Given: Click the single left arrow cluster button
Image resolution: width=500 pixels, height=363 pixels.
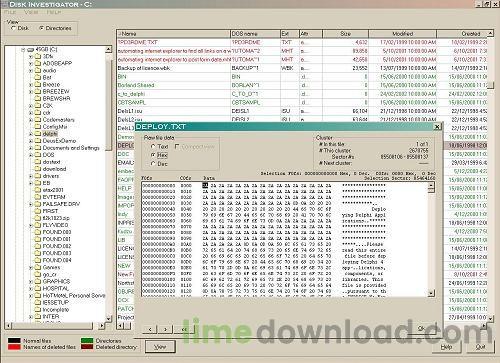Looking at the screenshot, I should (150, 329).
